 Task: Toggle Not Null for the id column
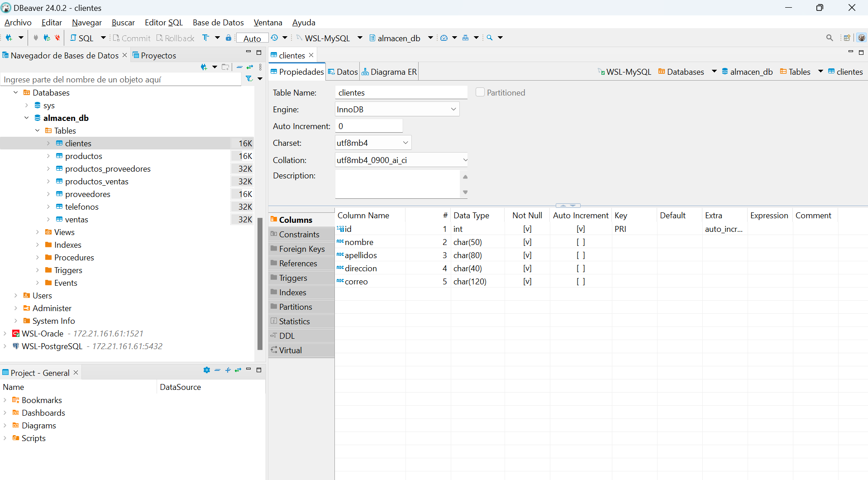[527, 229]
